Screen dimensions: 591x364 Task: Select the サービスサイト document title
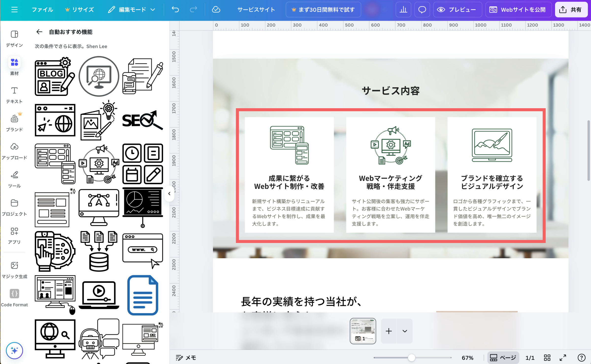pyautogui.click(x=256, y=10)
